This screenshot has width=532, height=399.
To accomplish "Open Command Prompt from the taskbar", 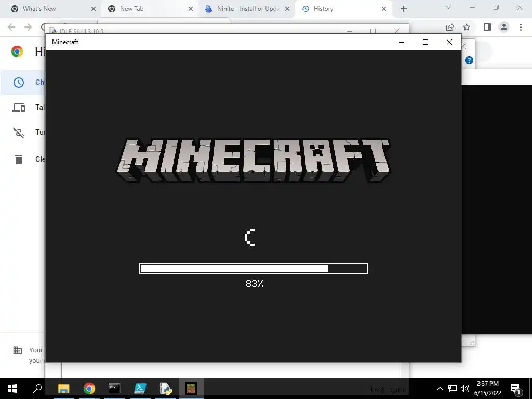I will (115, 389).
